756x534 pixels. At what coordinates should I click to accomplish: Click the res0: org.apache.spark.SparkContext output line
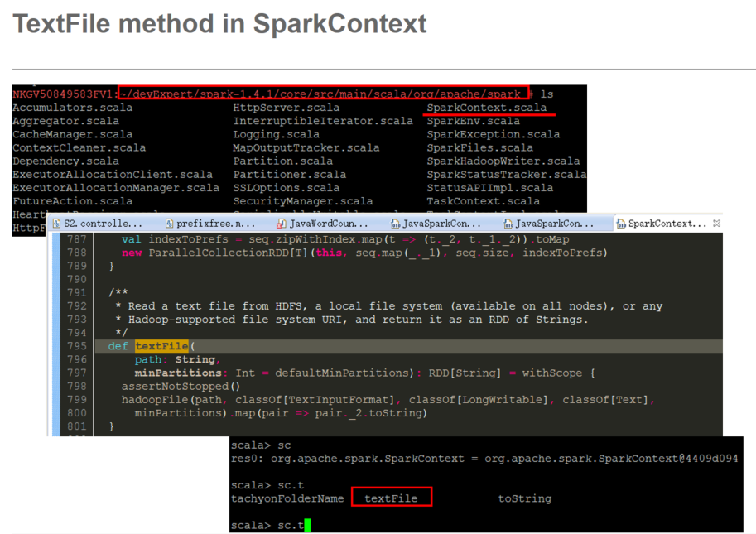pos(484,459)
